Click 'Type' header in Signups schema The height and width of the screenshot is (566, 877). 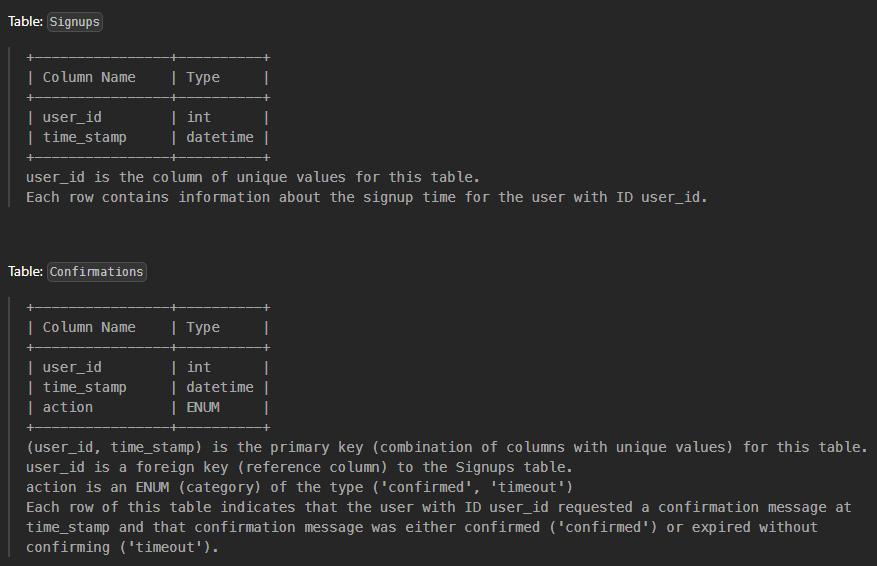point(203,77)
